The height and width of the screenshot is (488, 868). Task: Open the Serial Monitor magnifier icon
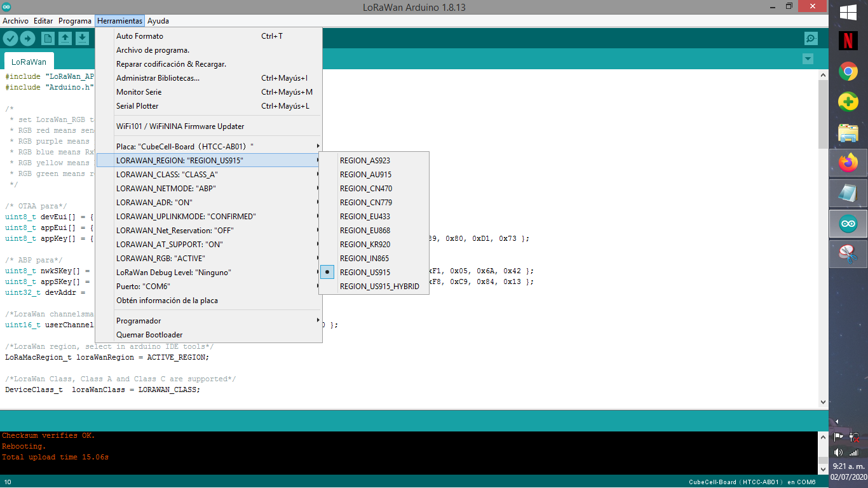point(811,39)
